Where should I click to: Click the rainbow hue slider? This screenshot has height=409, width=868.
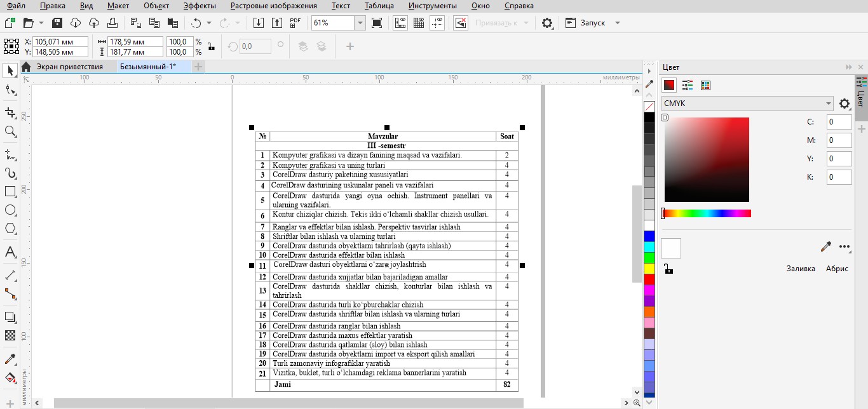(707, 213)
